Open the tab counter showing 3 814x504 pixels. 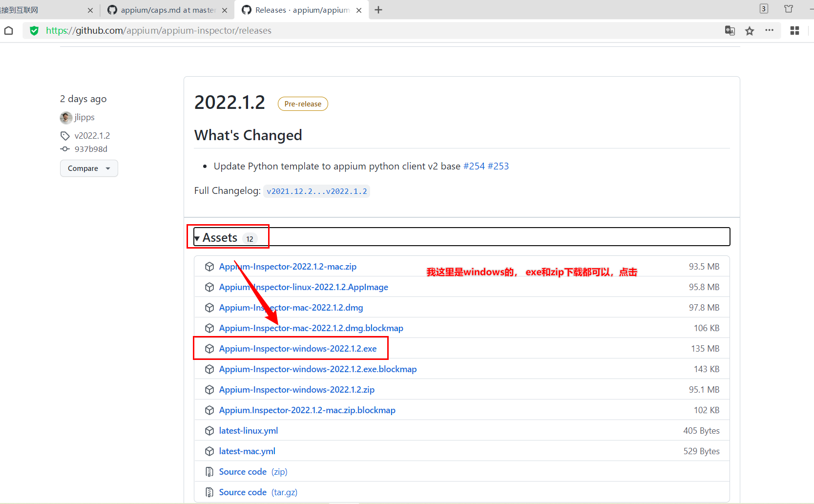point(764,9)
